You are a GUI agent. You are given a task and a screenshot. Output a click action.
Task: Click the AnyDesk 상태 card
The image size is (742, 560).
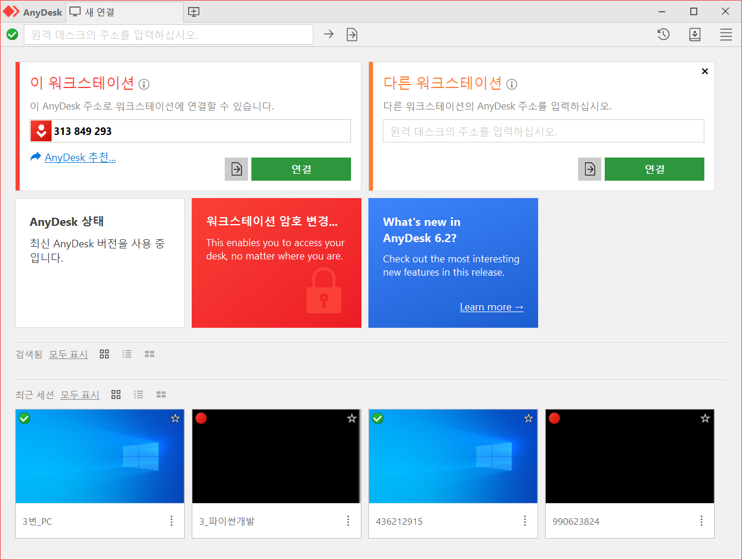point(100,263)
